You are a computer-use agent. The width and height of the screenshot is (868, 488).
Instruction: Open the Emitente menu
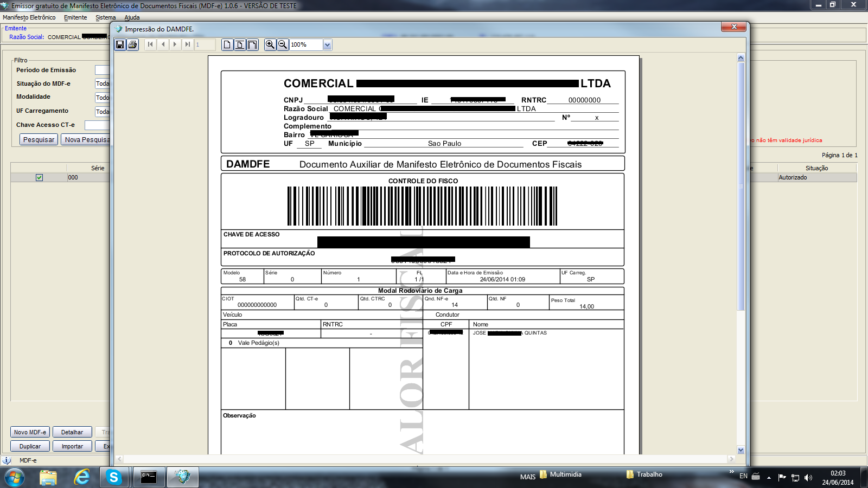click(75, 17)
